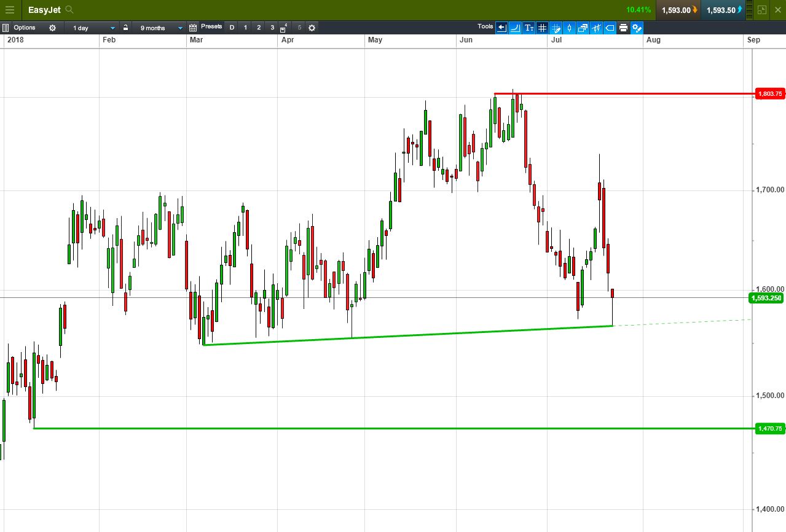The image size is (786, 532).
Task: Click the May date axis label
Action: point(375,40)
